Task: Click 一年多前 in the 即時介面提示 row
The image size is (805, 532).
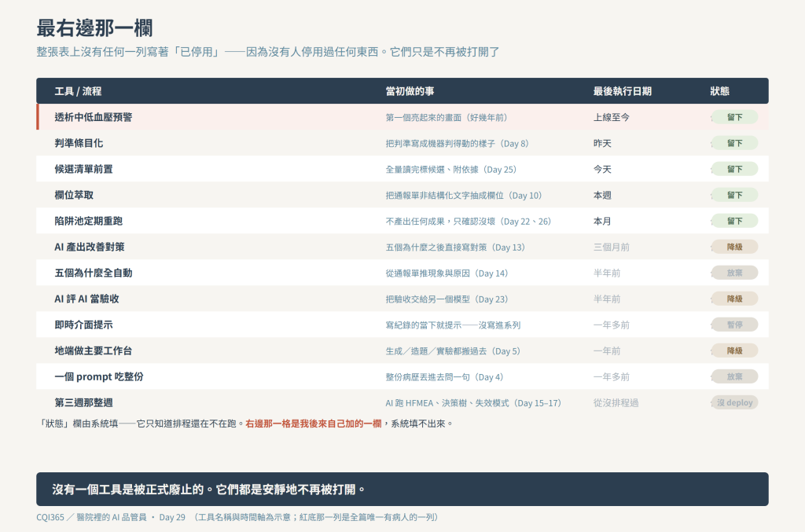Action: 612,325
